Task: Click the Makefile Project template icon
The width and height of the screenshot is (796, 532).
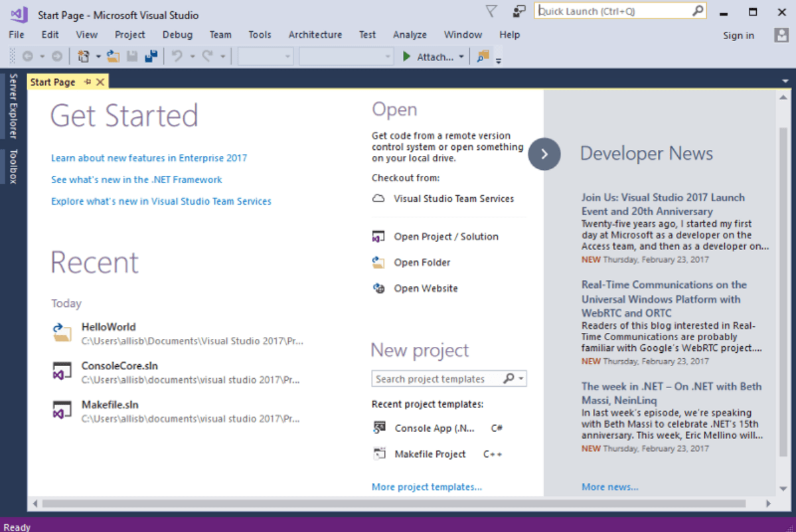Action: 379,453
